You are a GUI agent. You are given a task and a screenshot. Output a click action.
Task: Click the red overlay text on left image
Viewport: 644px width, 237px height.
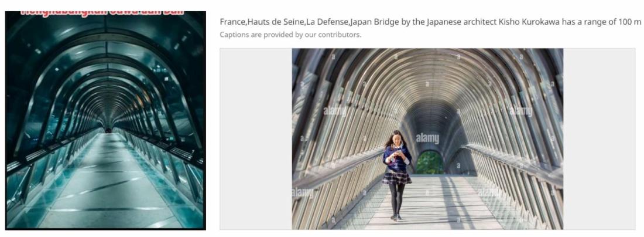pyautogui.click(x=102, y=13)
